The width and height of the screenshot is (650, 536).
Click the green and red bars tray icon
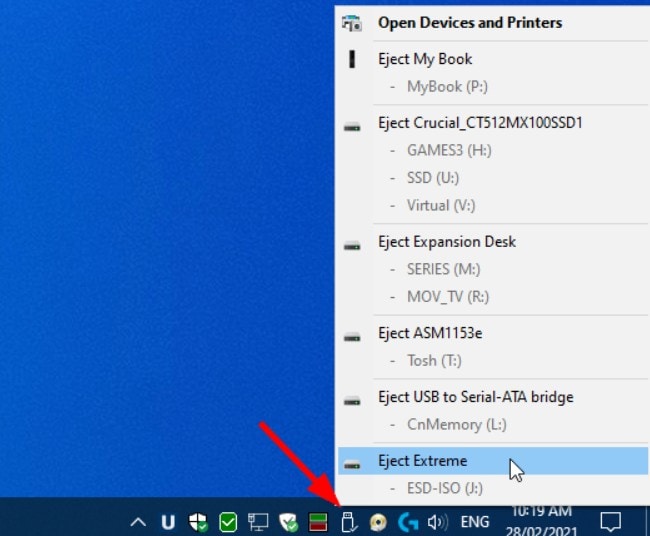pyautogui.click(x=318, y=522)
